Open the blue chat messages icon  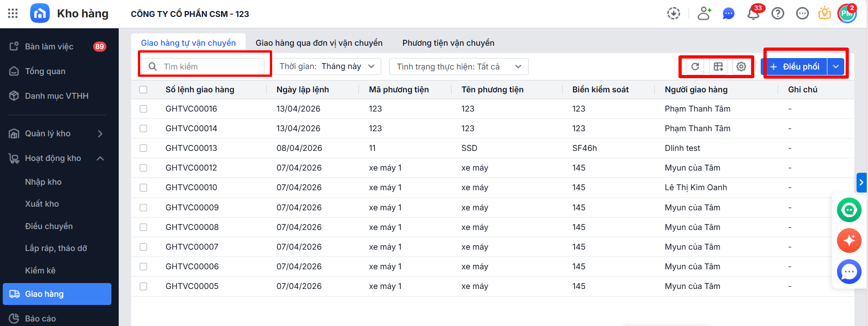(x=729, y=14)
